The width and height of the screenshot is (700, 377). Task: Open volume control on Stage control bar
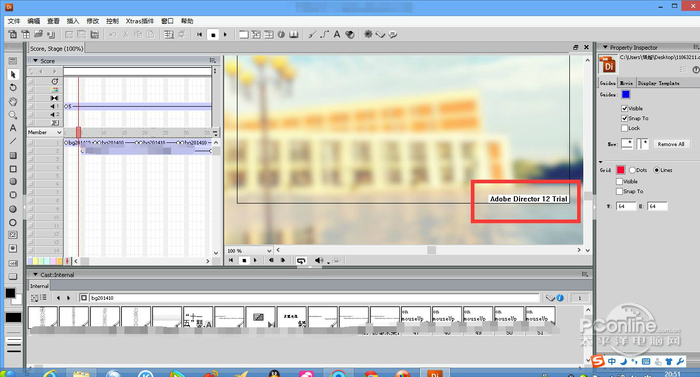point(319,260)
